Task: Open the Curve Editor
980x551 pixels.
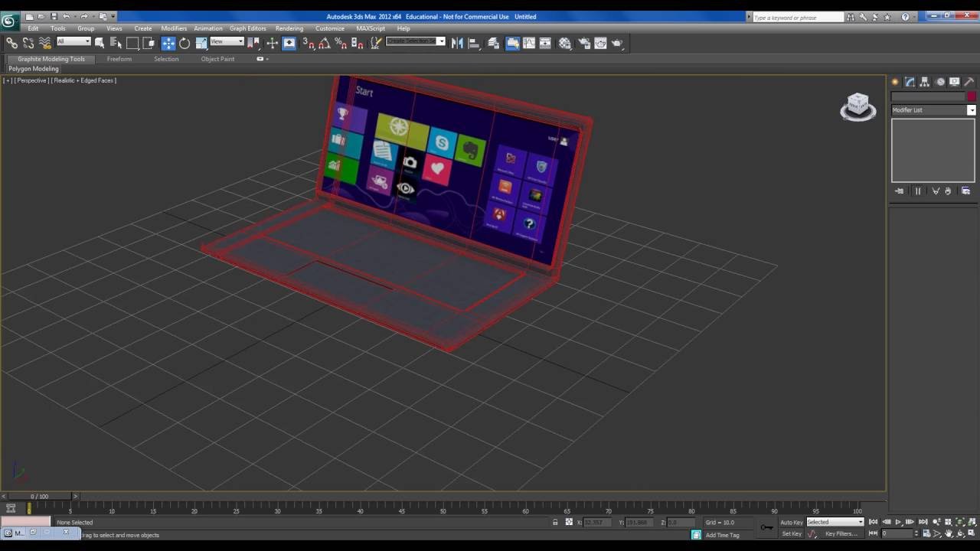Action: (529, 44)
